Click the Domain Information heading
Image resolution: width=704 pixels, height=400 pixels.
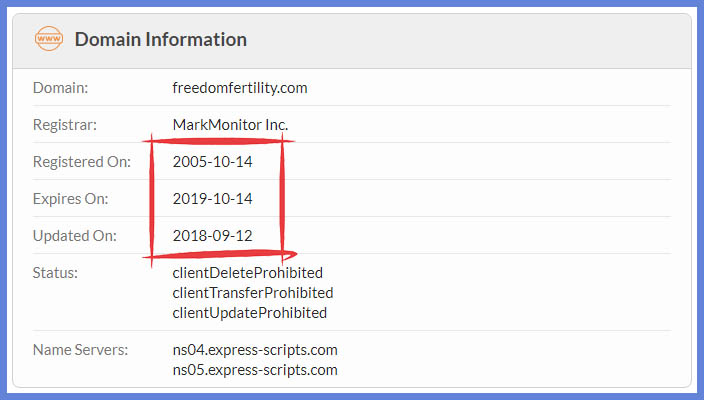(161, 40)
